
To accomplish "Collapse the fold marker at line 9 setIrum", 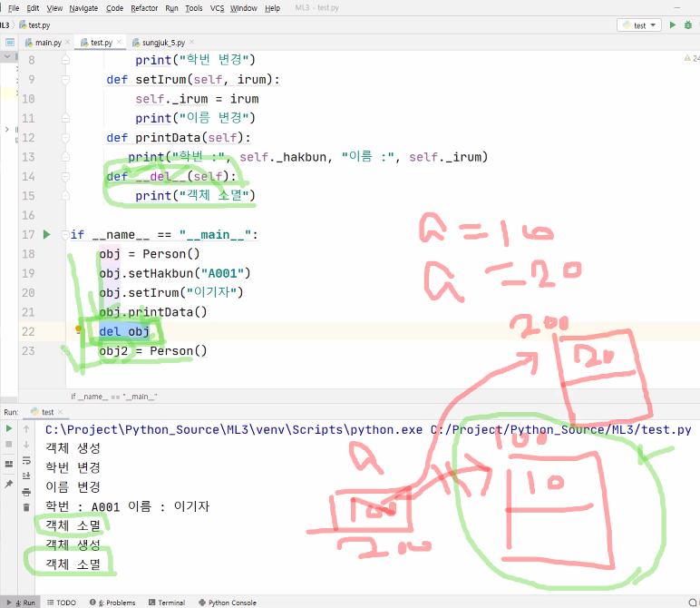I will pyautogui.click(x=65, y=80).
